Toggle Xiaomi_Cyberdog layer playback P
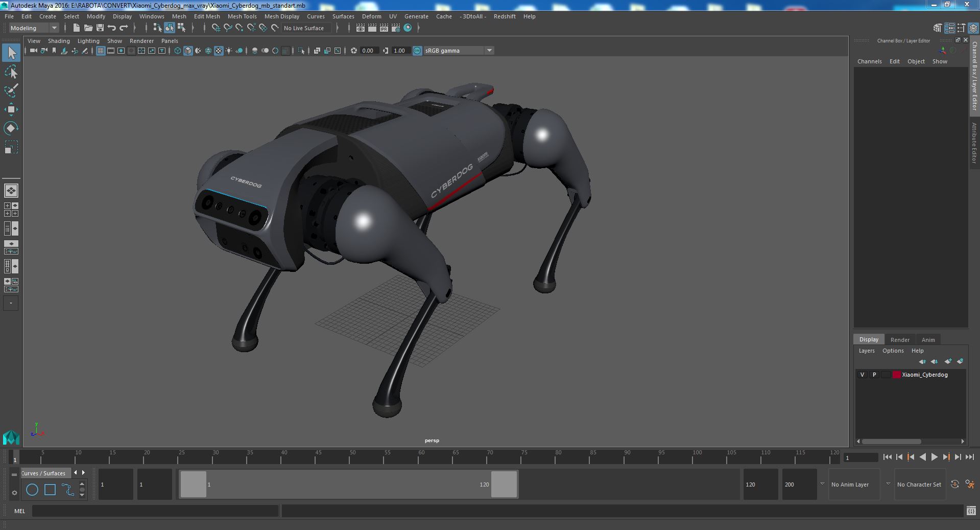This screenshot has width=980, height=530. pos(874,375)
